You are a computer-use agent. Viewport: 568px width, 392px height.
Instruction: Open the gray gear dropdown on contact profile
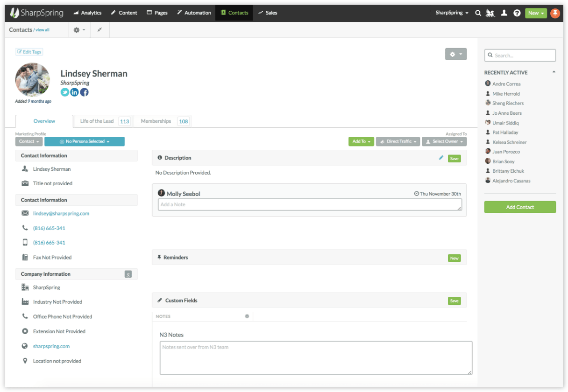pyautogui.click(x=456, y=55)
